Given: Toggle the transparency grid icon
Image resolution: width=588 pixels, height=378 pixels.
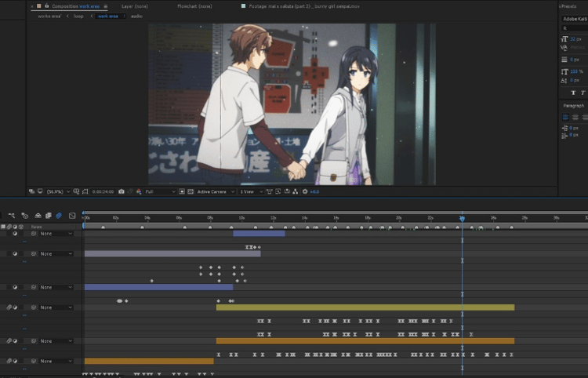Looking at the screenshot, I should coord(191,191).
